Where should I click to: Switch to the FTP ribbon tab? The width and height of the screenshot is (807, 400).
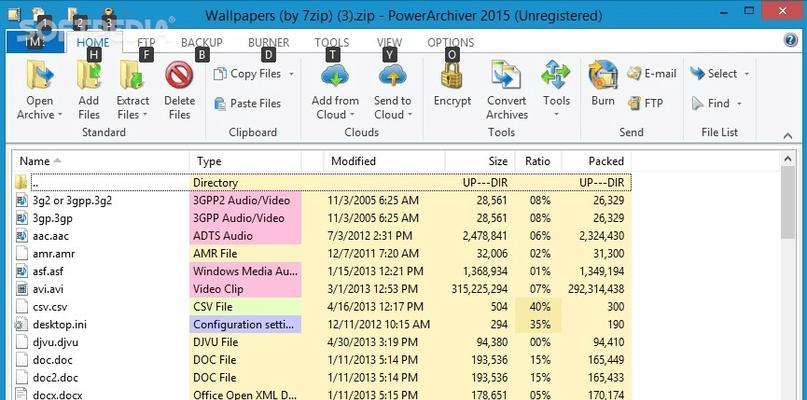146,43
